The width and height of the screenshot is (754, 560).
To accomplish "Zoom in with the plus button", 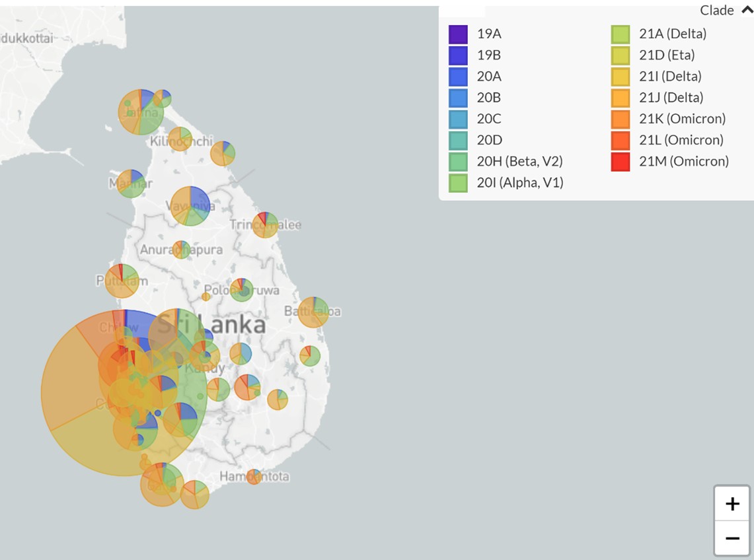I will (x=732, y=504).
